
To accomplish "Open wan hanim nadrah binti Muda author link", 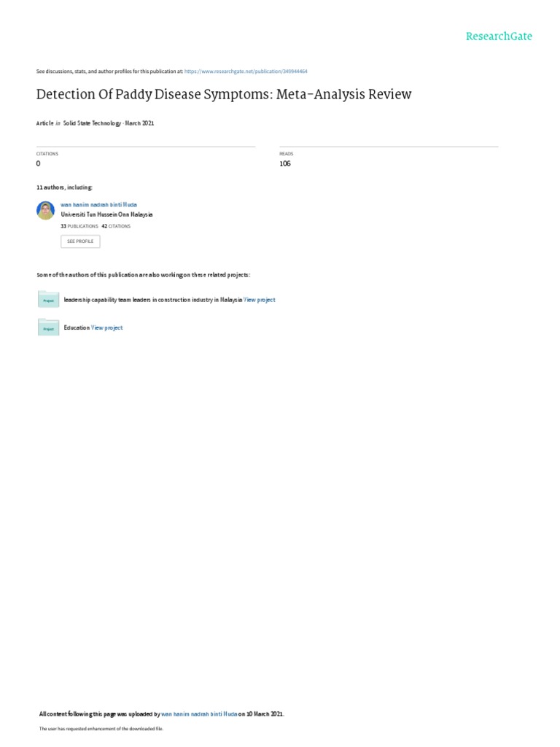I will tap(98, 204).
